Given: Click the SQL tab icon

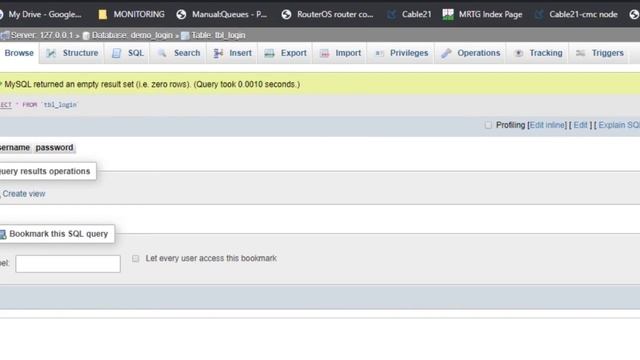Looking at the screenshot, I should click(116, 53).
